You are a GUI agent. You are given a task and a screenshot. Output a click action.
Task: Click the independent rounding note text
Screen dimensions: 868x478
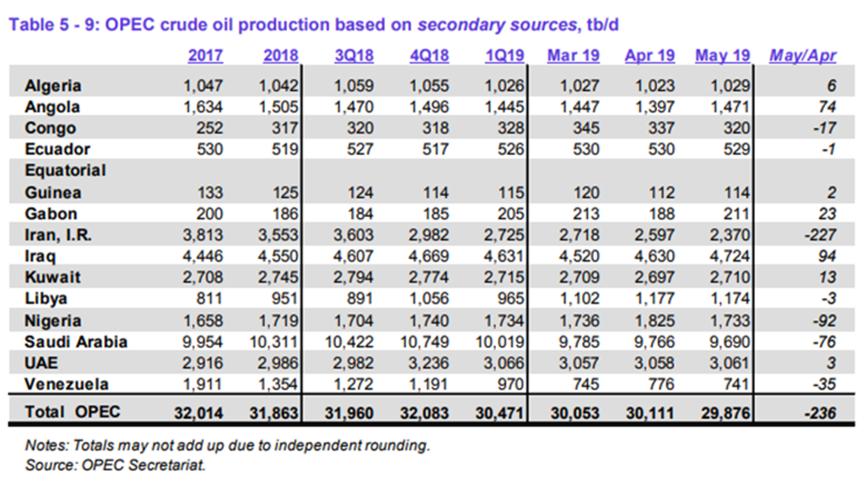227,446
